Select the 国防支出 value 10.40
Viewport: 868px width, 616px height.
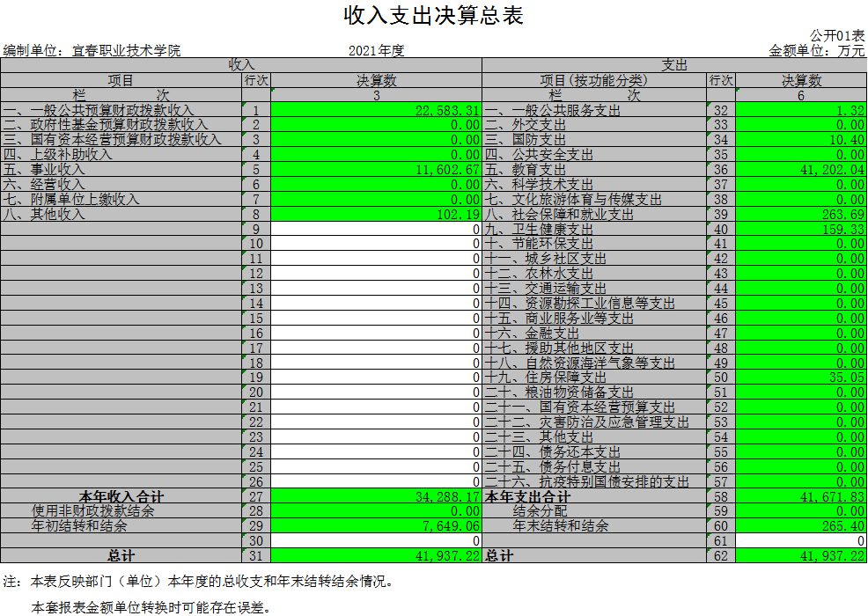pos(800,140)
